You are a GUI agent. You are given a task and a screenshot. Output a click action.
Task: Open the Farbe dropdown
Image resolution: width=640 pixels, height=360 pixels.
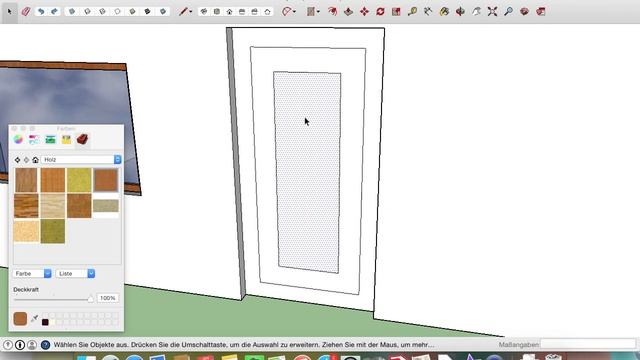[32, 273]
